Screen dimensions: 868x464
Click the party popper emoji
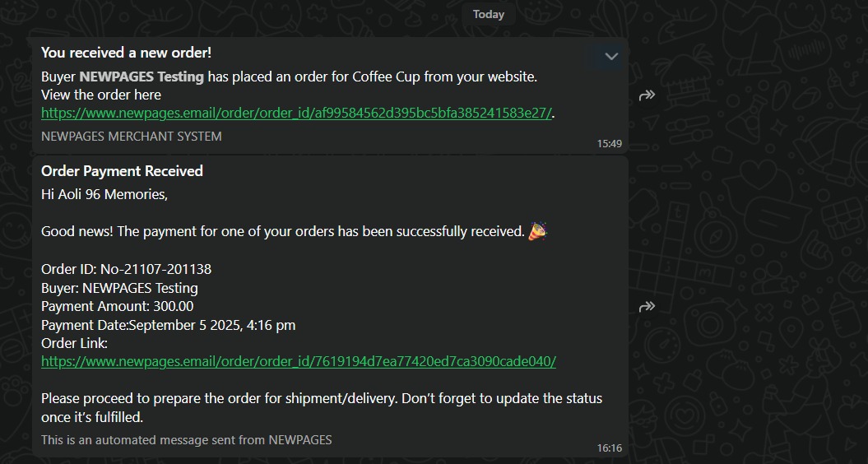pos(537,231)
